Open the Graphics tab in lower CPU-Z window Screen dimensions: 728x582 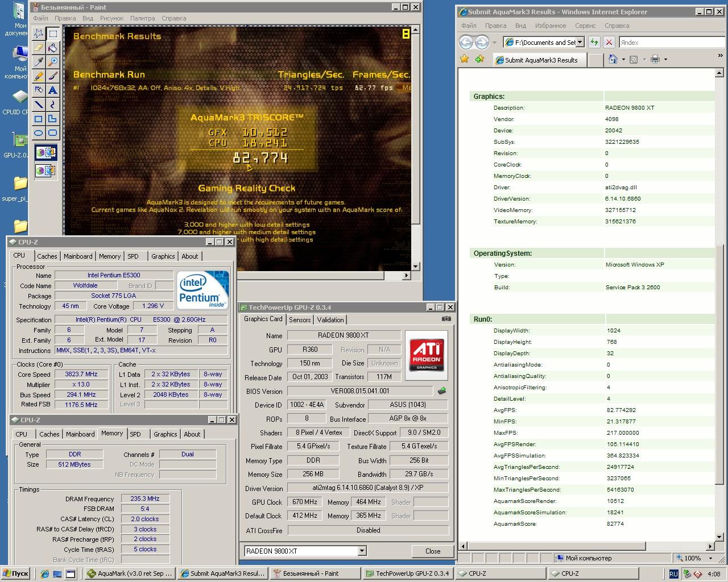pyautogui.click(x=166, y=434)
